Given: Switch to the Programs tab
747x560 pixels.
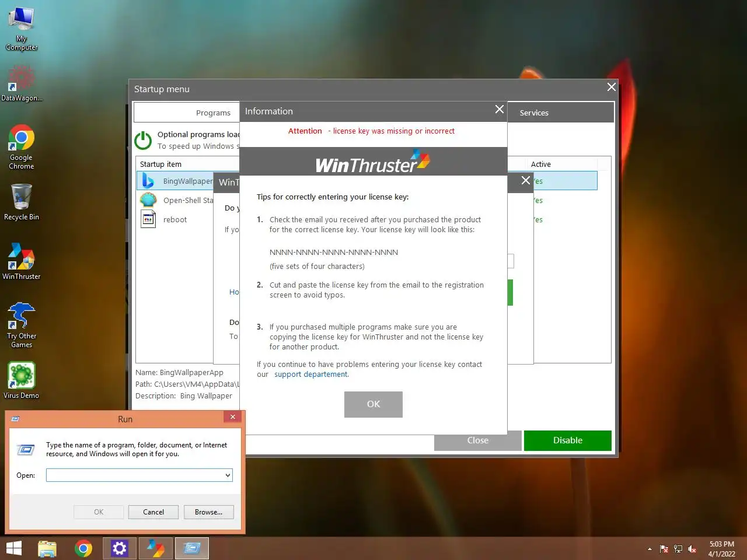Looking at the screenshot, I should 187,113.
